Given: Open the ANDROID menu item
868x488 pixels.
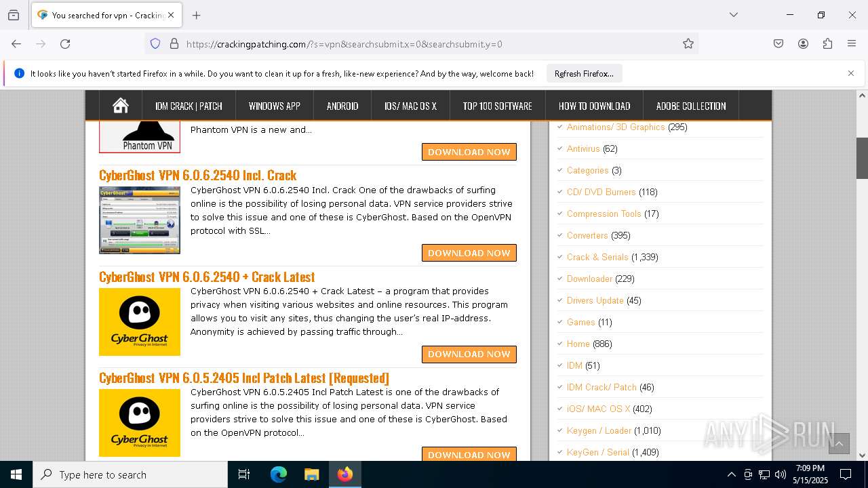Looking at the screenshot, I should pyautogui.click(x=342, y=106).
